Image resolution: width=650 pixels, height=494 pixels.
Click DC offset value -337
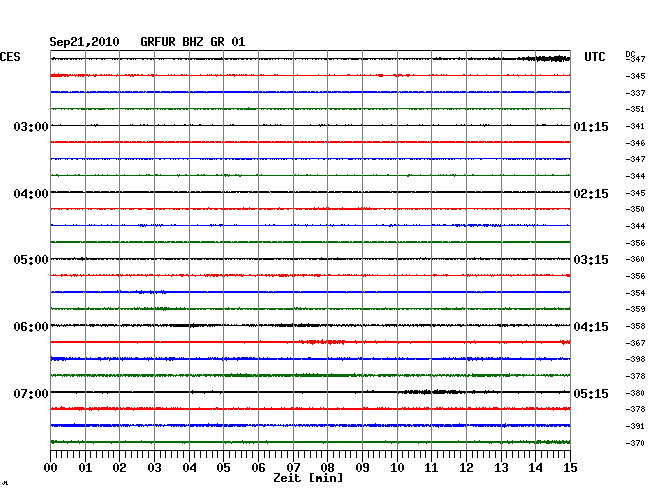tap(635, 93)
